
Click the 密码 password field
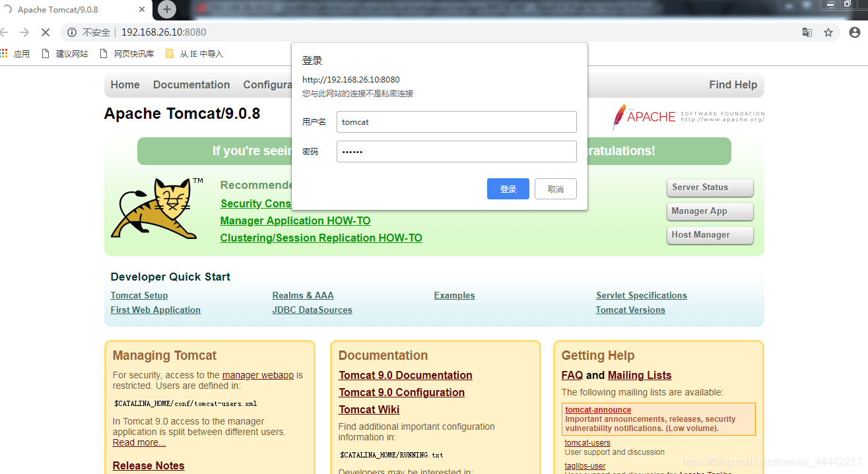pos(457,151)
